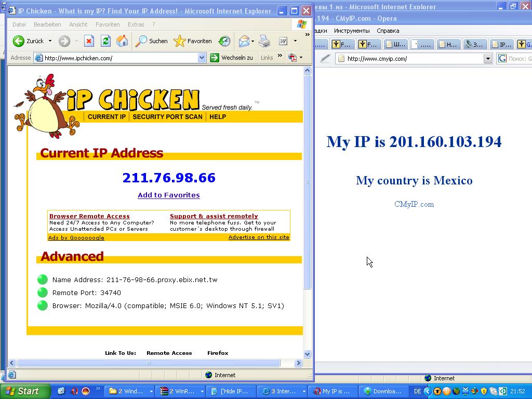Viewport: 532px width, 399px height.
Task: Print the page with the printer icon
Action: click(x=264, y=41)
